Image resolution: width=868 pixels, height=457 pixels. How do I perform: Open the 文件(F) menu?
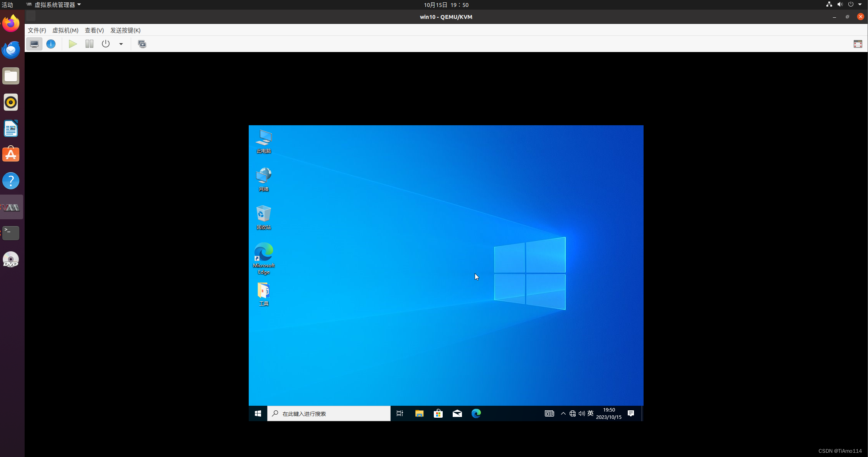click(x=37, y=30)
